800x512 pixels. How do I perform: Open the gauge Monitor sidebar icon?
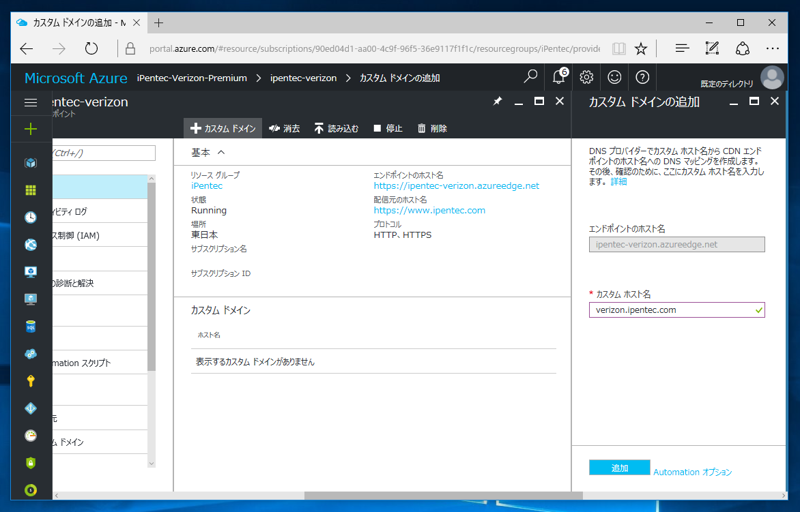[x=31, y=436]
